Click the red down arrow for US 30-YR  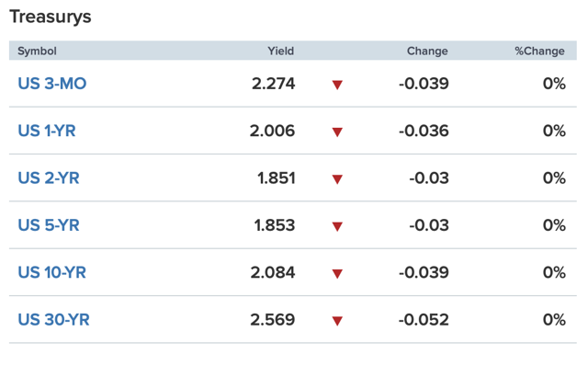coord(337,321)
